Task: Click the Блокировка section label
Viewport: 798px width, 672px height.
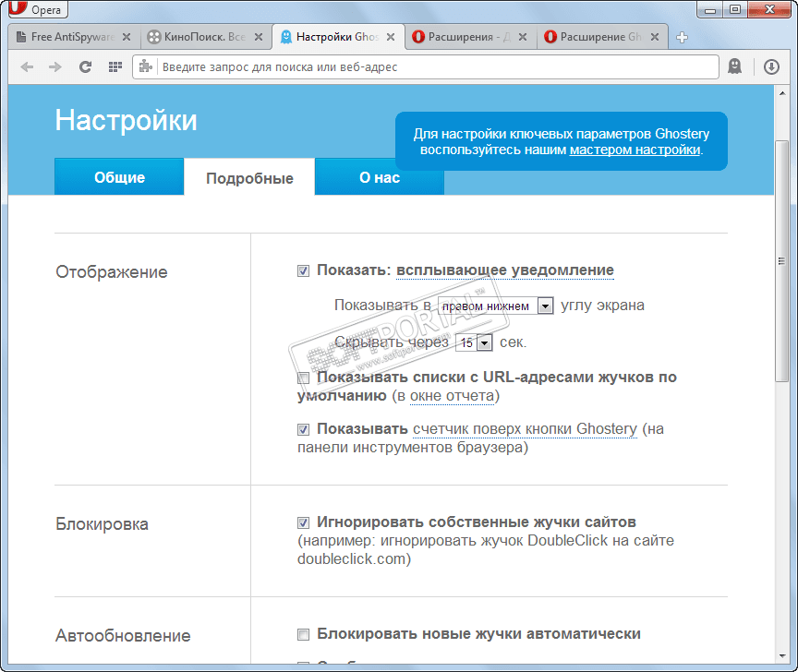Action: pos(102,523)
